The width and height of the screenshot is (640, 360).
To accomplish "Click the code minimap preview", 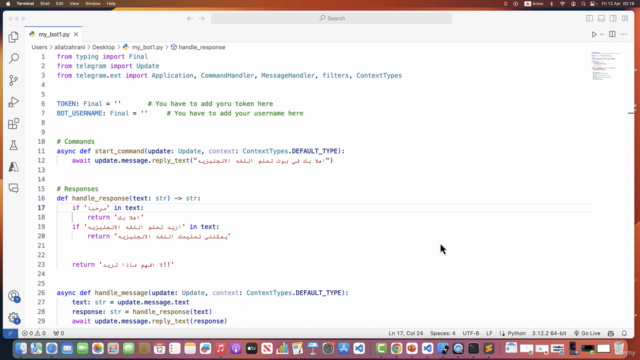I will tap(606, 66).
